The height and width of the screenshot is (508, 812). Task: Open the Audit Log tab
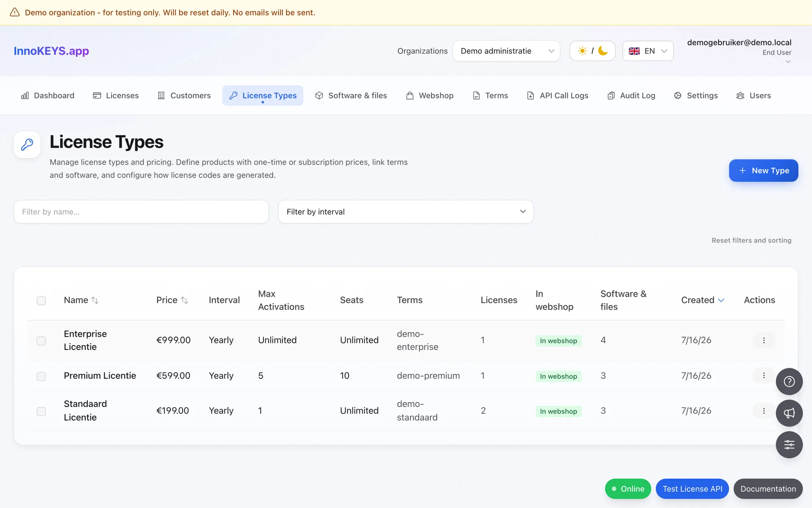click(x=631, y=96)
